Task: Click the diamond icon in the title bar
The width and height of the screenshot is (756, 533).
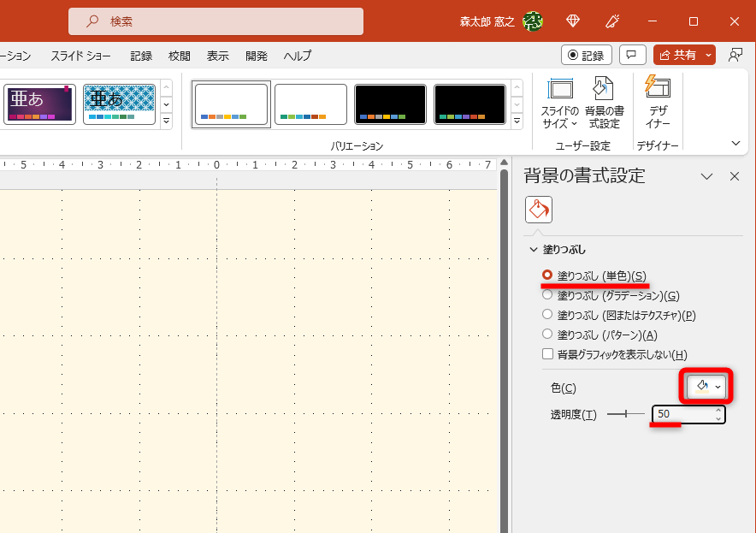Action: (573, 20)
